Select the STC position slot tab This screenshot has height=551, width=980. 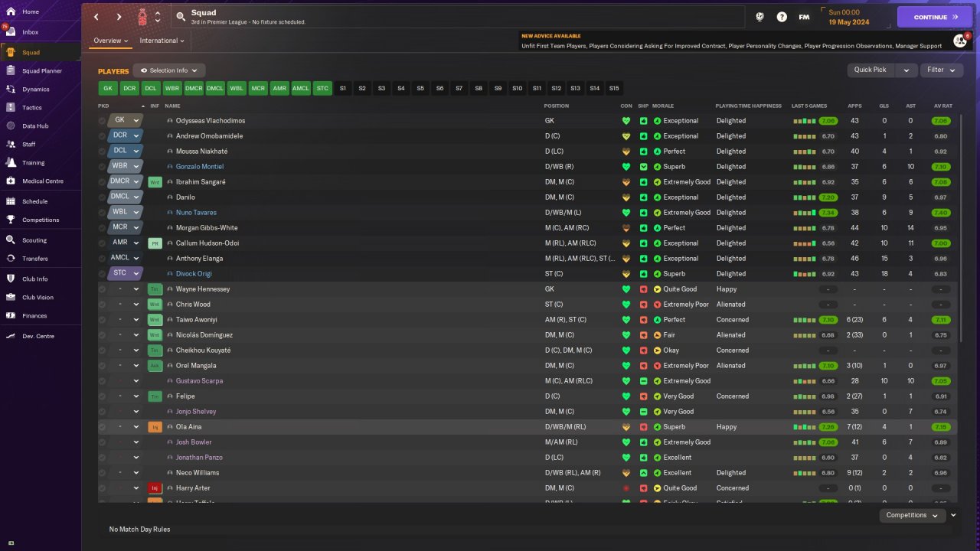pos(322,89)
